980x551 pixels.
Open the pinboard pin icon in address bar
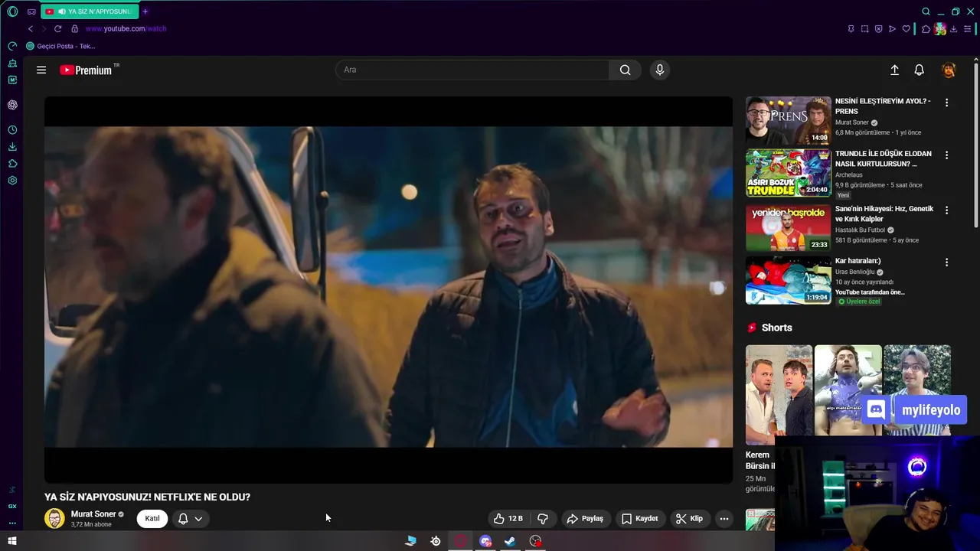point(851,28)
